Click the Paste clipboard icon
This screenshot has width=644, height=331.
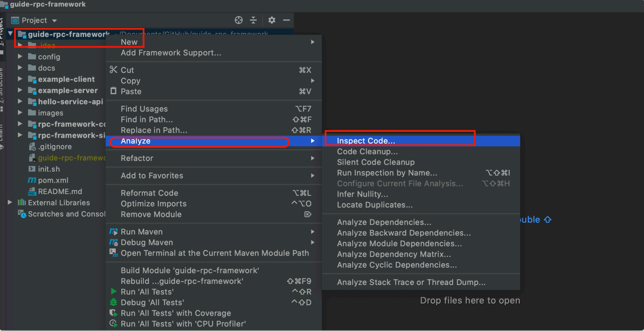(113, 91)
